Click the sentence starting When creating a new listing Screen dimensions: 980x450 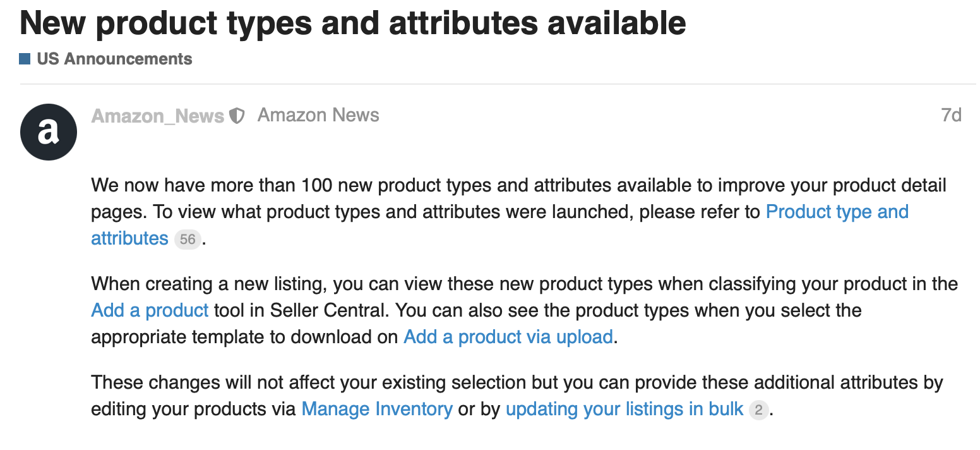525,297
